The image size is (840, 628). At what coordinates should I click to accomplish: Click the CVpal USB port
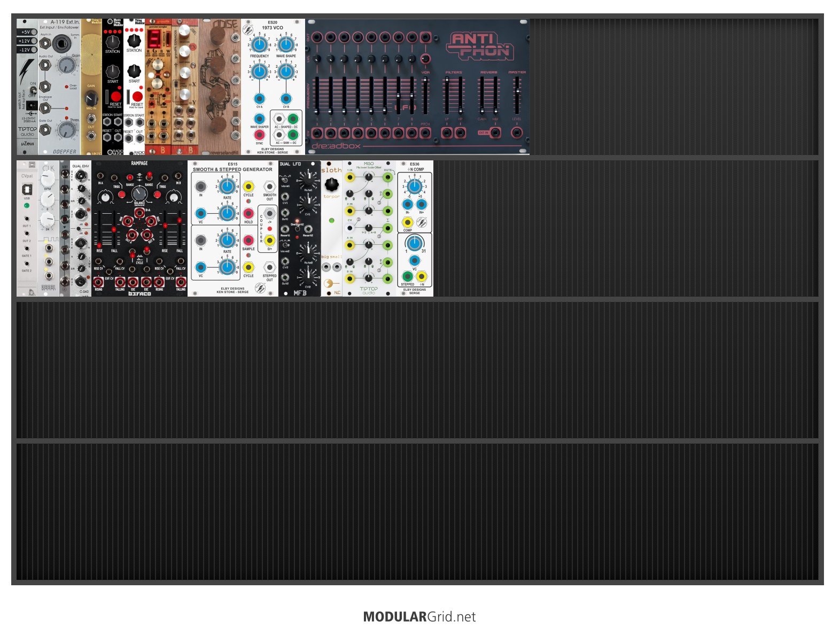click(x=27, y=189)
